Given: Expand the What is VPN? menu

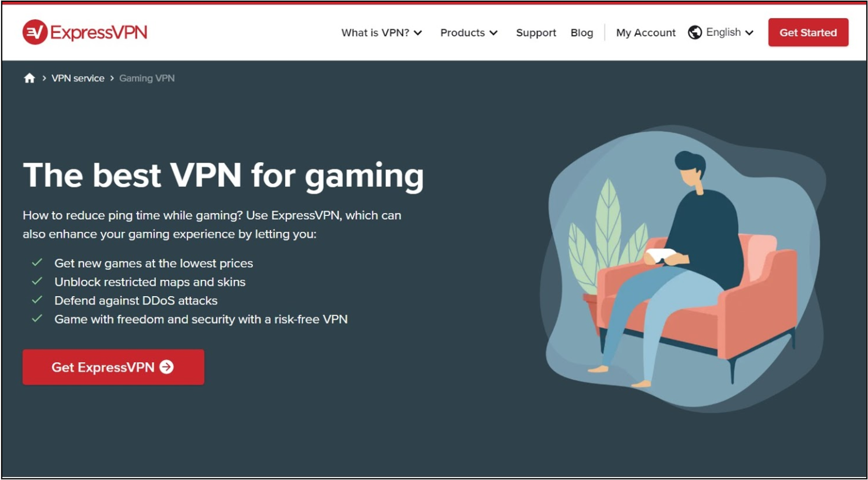Looking at the screenshot, I should [x=381, y=33].
